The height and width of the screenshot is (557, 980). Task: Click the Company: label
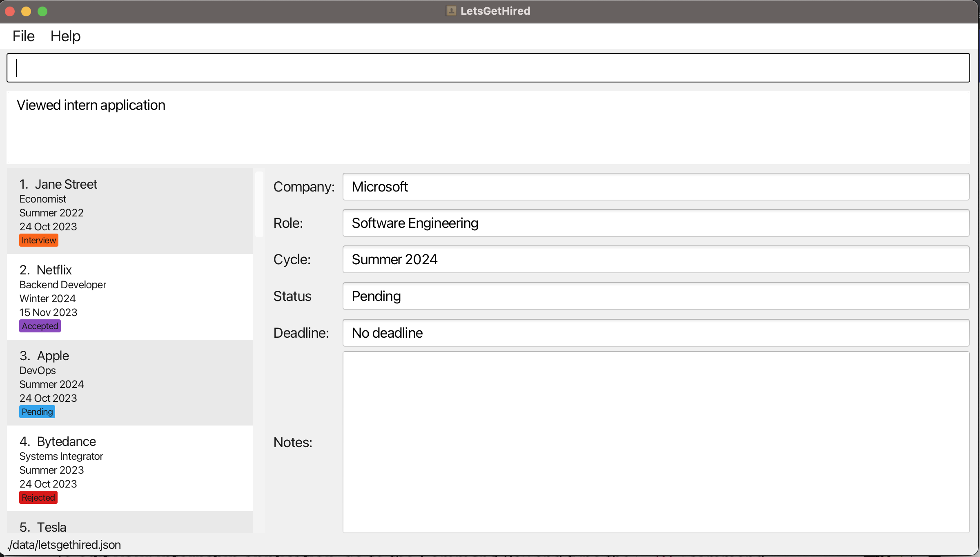[x=304, y=187]
